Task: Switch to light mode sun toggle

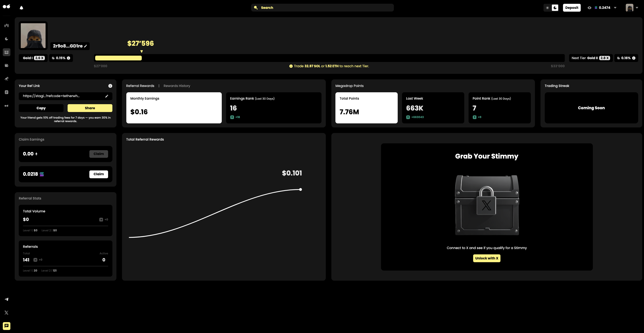Action: pos(547,8)
